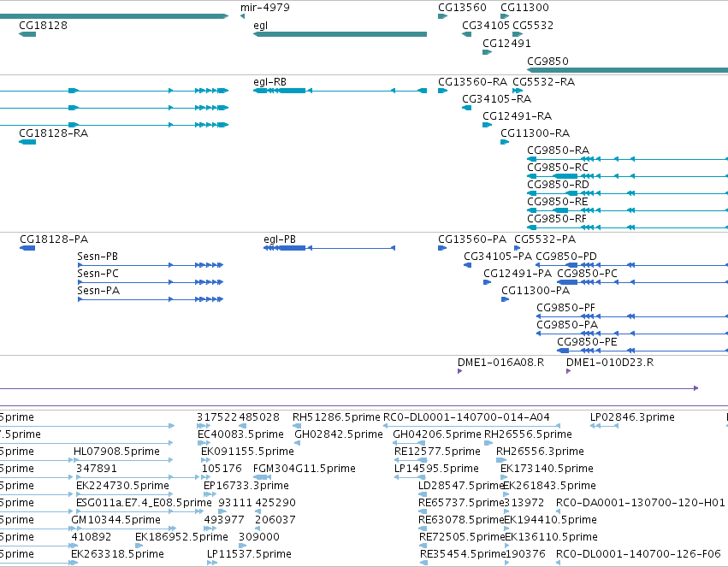
Task: Select the Sesn-PC protein label
Action: pos(98,274)
